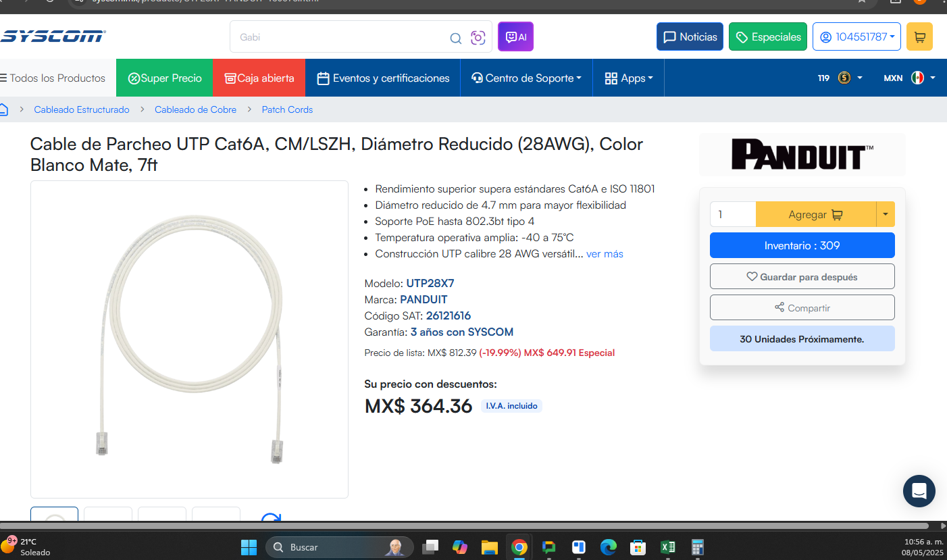Open the MXN currency dropdown
The height and width of the screenshot is (560, 947).
(909, 78)
